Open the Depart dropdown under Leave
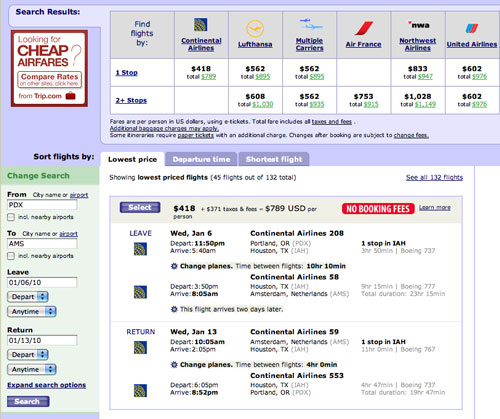The image size is (500, 419). point(28,297)
